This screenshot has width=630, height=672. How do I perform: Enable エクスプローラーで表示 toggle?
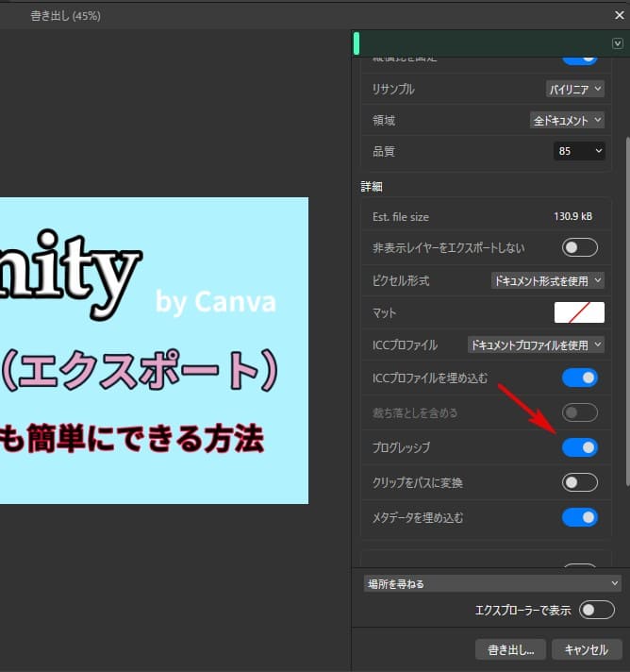coord(597,610)
